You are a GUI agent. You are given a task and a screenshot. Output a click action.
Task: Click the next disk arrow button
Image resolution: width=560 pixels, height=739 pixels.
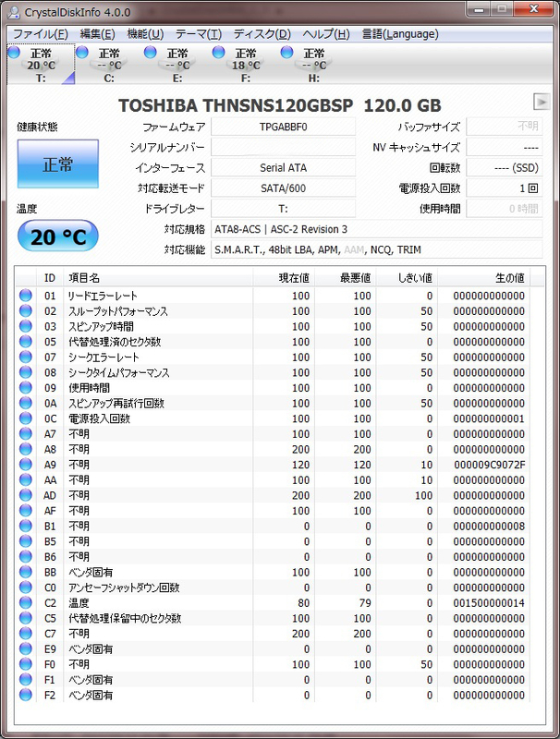pos(542,102)
